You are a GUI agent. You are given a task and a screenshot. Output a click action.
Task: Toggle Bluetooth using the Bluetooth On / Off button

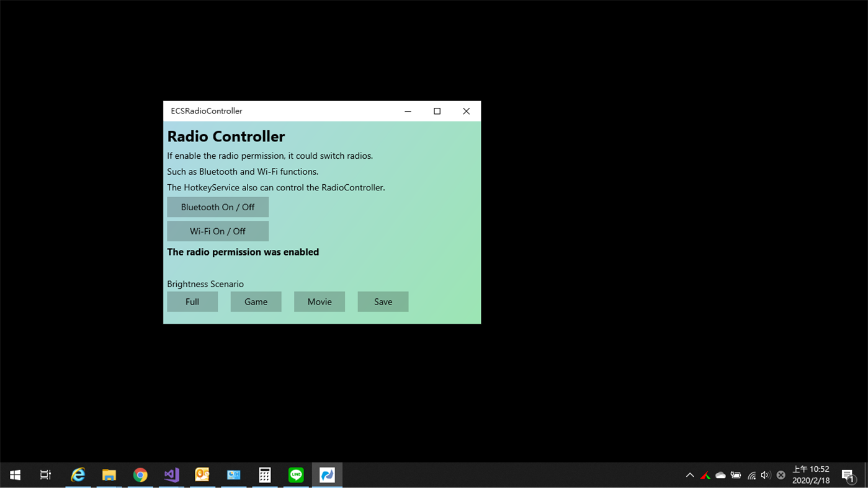pos(218,206)
